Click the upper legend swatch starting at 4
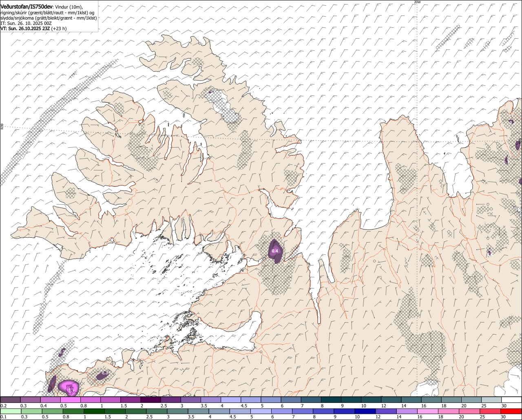This screenshot has width=522, height=420. tap(231, 400)
